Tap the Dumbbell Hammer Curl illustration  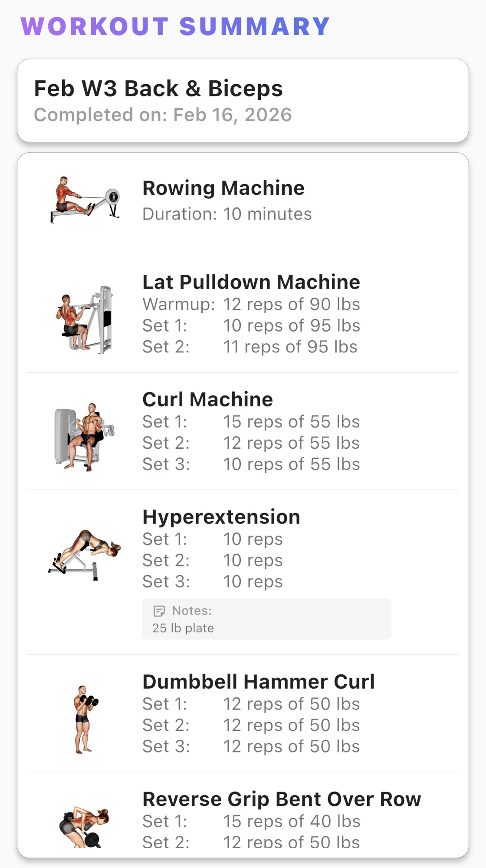[85, 720]
